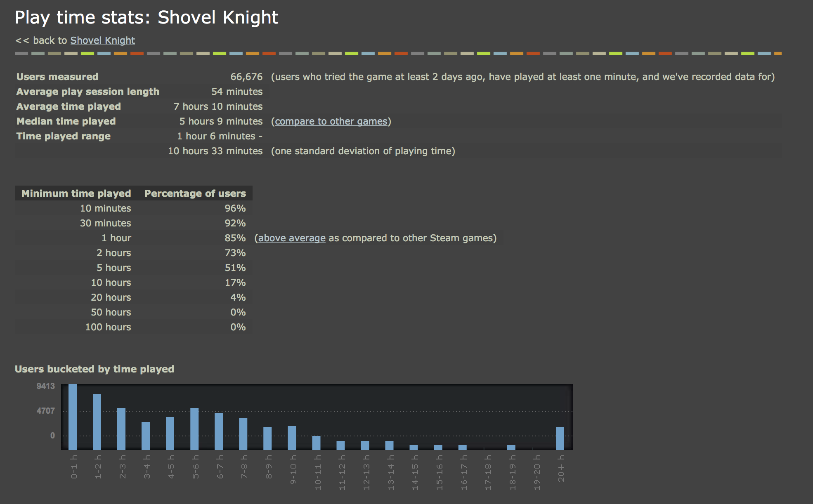The width and height of the screenshot is (813, 504).
Task: Click the Shovel Knight back link
Action: point(102,40)
